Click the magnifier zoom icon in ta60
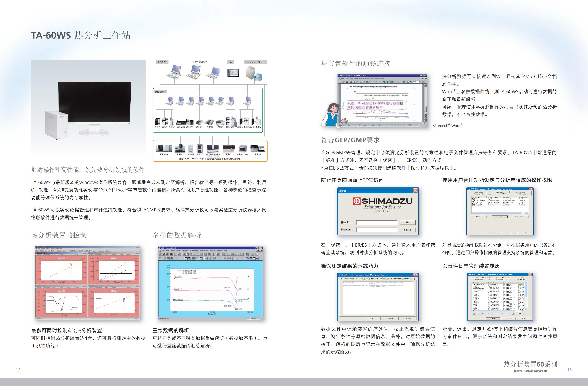Image resolution: width=588 pixels, height=386 pixels. click(171, 258)
